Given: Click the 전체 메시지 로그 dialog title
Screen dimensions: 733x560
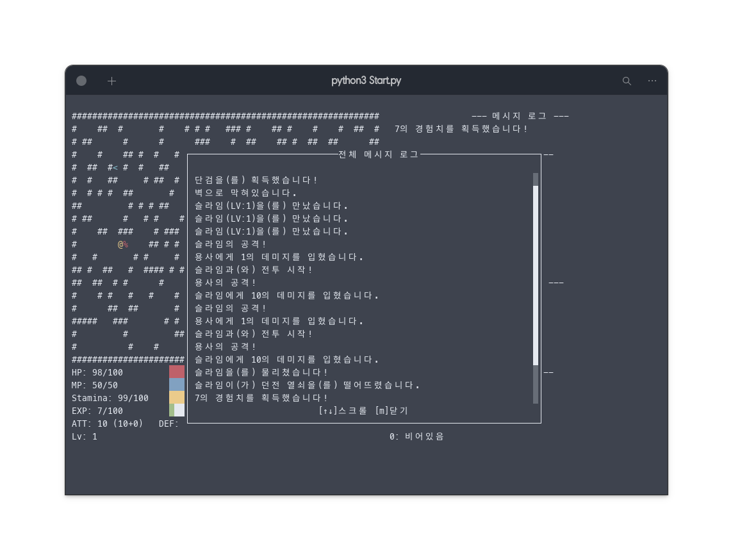Looking at the screenshot, I should tap(378, 154).
